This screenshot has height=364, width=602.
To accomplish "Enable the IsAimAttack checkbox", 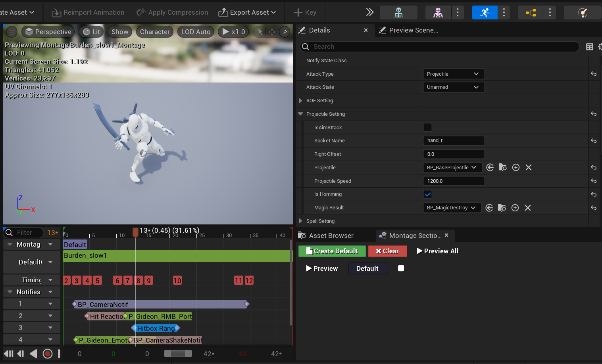I will (x=427, y=127).
